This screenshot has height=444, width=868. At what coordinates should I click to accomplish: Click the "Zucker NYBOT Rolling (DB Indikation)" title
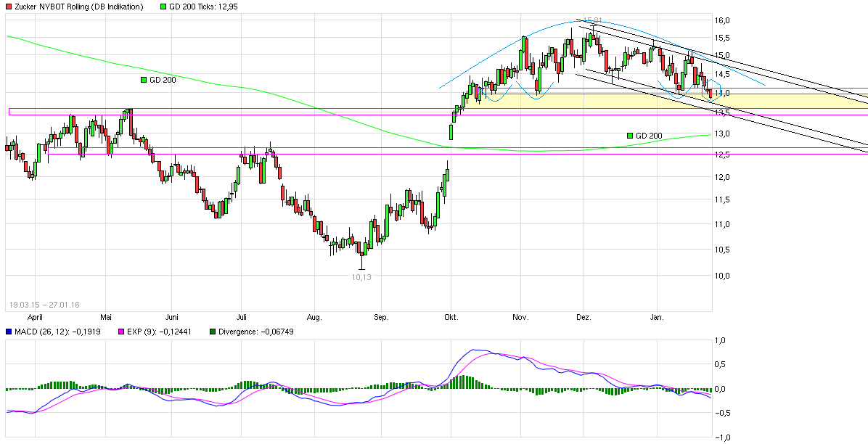click(78, 7)
